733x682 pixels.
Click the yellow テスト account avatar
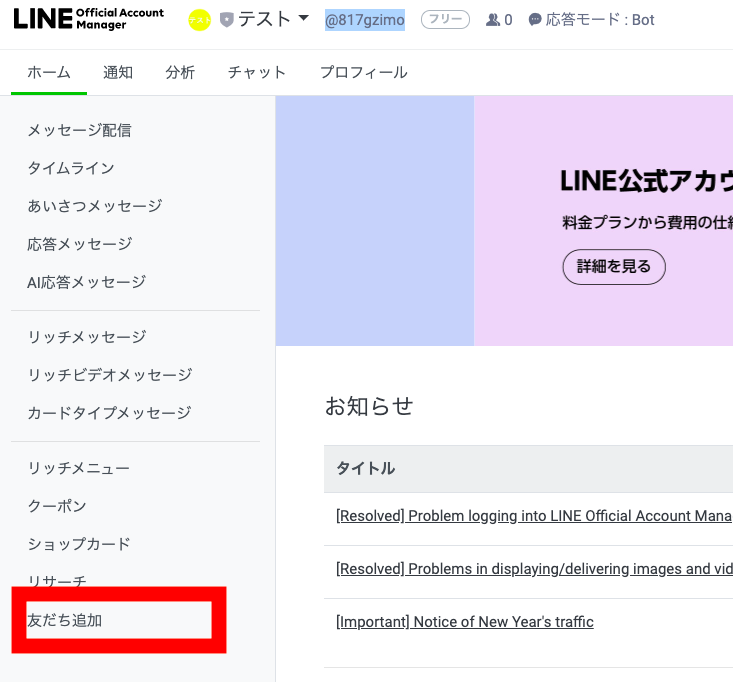(x=200, y=20)
